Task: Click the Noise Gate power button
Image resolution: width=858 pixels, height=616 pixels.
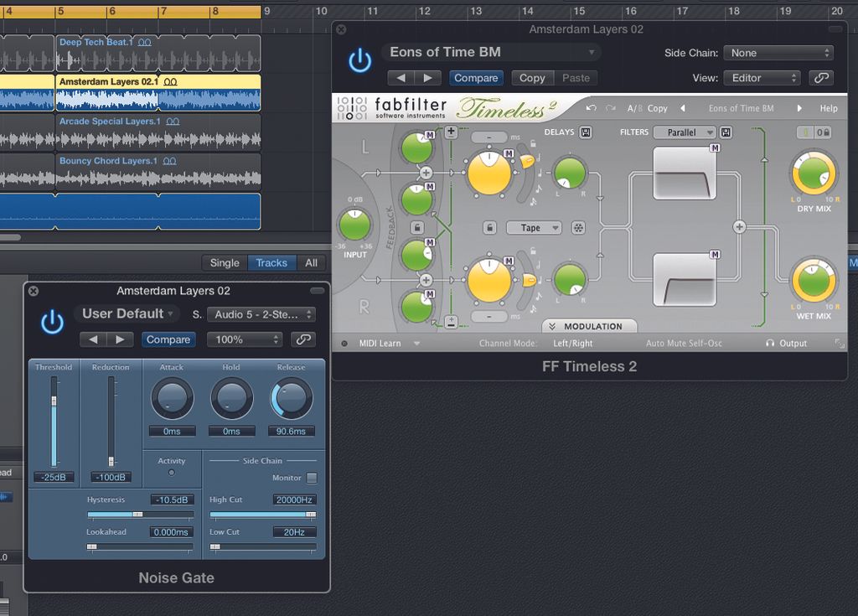Action: tap(51, 323)
